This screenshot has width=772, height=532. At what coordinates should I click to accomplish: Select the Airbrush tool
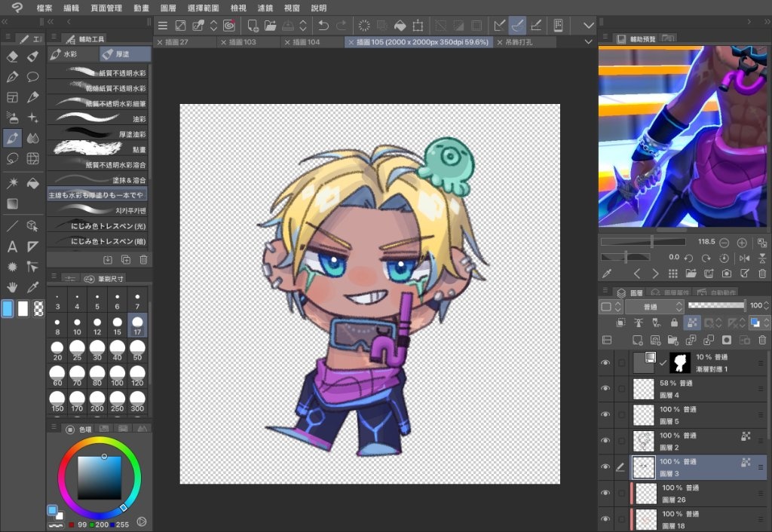click(12, 117)
